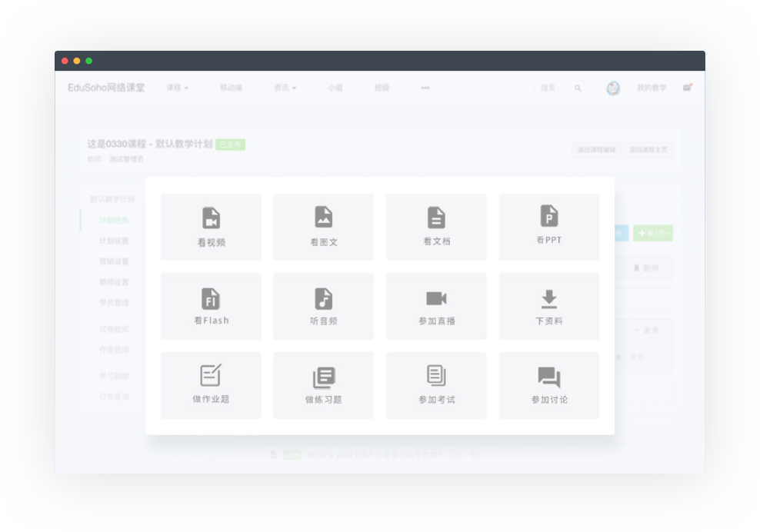Choose the 做练习题 exercise icon
Viewport: 760px width, 532px height.
point(324,377)
